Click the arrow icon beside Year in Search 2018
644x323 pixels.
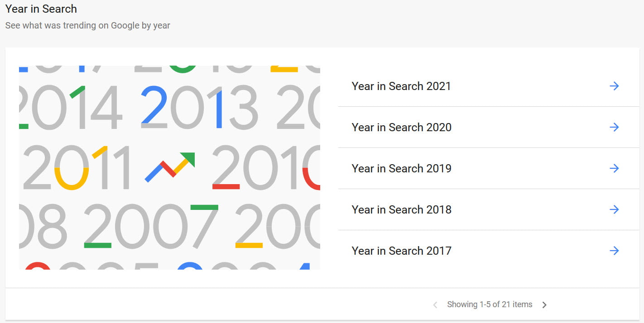pyautogui.click(x=614, y=209)
